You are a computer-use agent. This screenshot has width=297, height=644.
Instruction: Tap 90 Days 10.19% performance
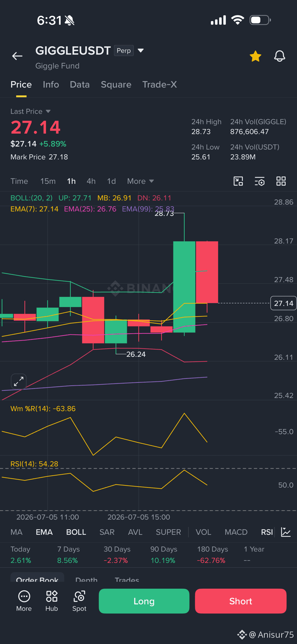point(164,555)
